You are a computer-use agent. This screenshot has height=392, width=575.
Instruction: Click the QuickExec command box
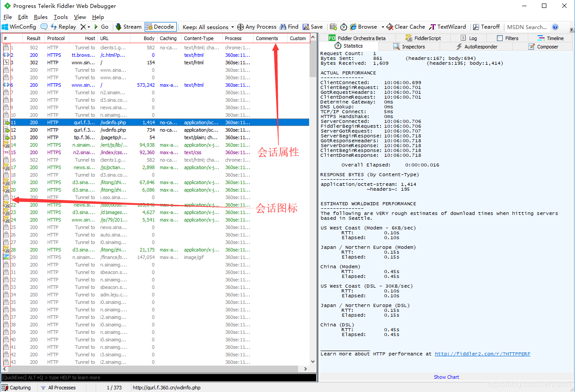pos(159,377)
